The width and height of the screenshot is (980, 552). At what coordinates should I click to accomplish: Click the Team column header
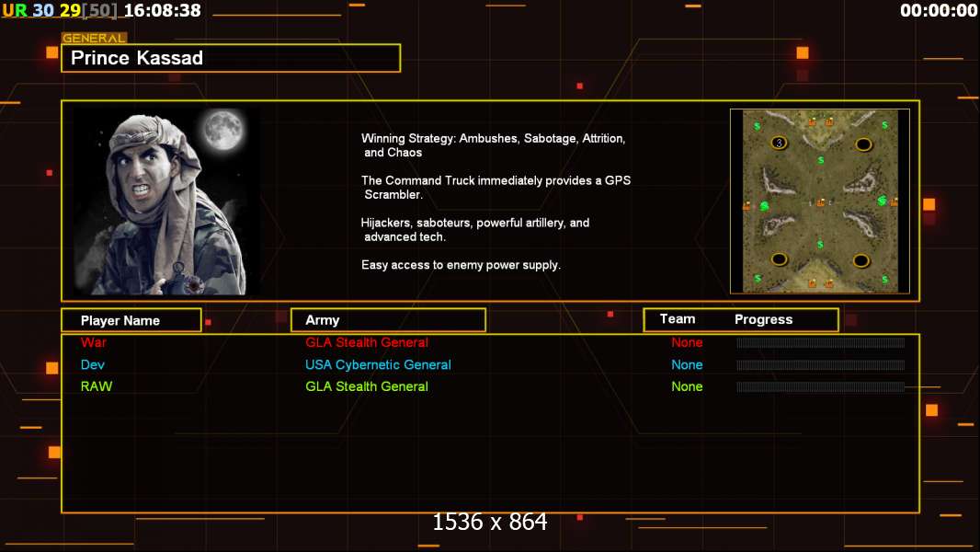coord(678,319)
